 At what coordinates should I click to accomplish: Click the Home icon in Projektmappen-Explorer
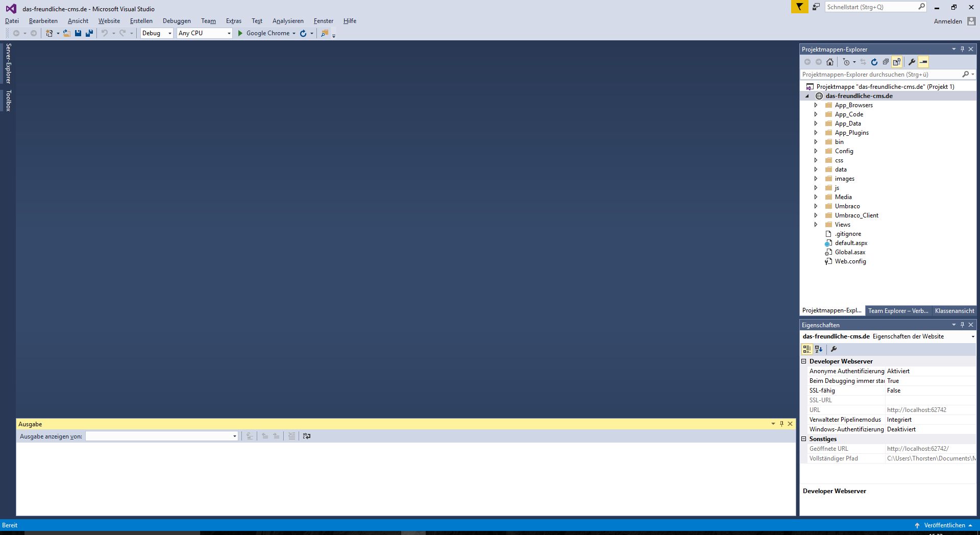830,62
